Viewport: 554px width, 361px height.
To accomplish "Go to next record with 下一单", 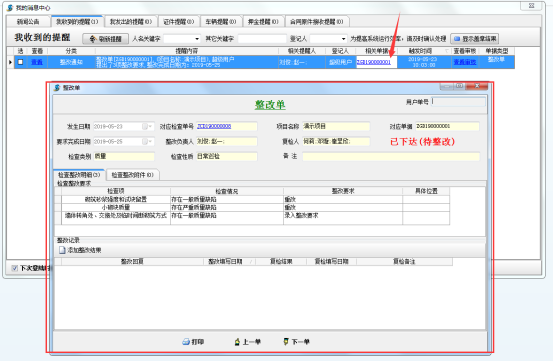I will click(296, 342).
